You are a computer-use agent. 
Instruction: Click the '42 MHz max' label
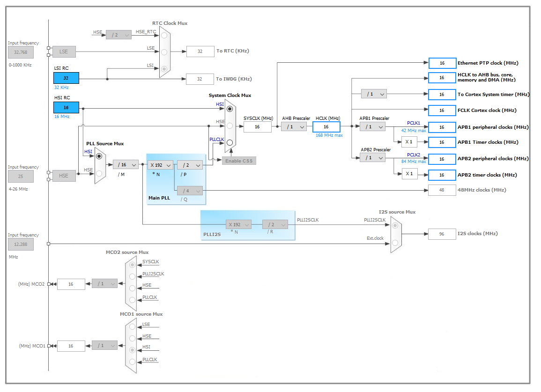pyautogui.click(x=414, y=131)
